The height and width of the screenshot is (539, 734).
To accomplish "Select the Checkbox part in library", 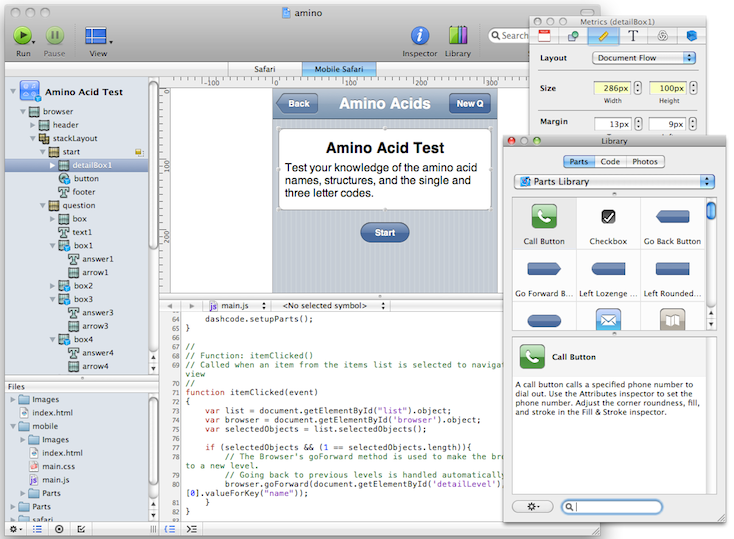I will click(608, 224).
